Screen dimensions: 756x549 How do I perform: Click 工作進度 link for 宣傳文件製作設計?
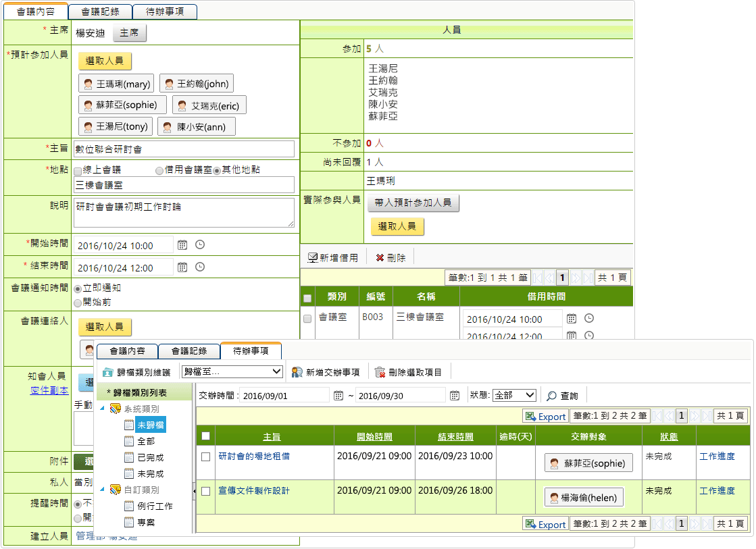point(717,491)
